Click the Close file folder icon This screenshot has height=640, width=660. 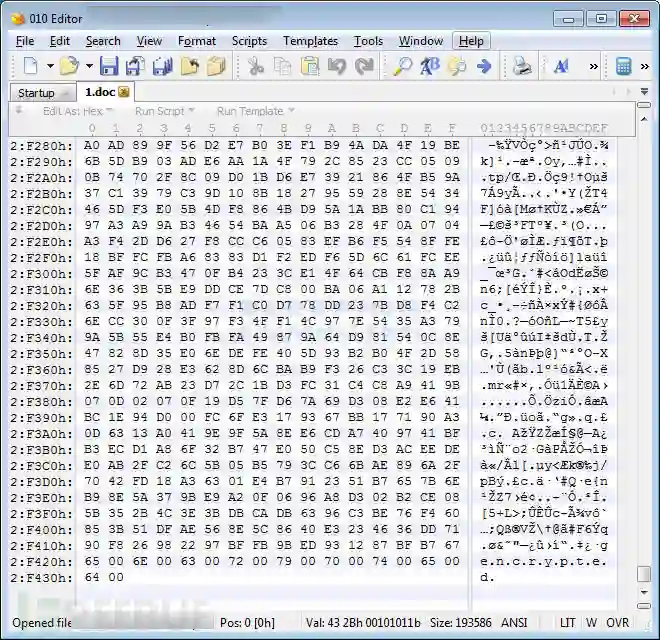[x=217, y=66]
